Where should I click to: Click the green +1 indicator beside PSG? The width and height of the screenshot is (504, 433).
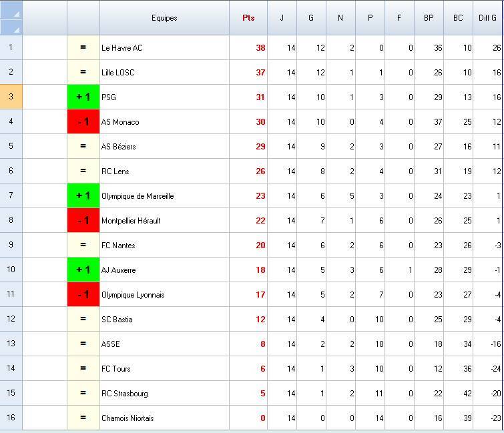(83, 97)
